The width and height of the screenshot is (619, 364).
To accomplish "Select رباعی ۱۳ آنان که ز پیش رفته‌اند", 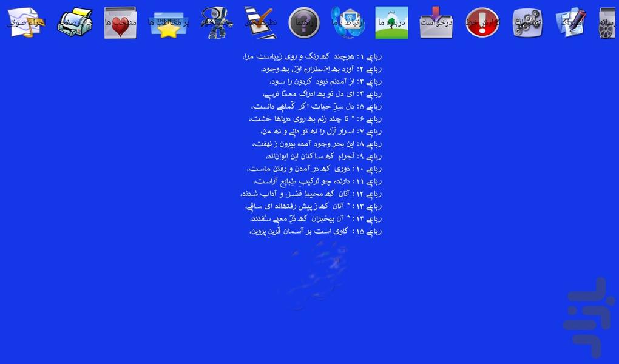I will tap(314, 206).
